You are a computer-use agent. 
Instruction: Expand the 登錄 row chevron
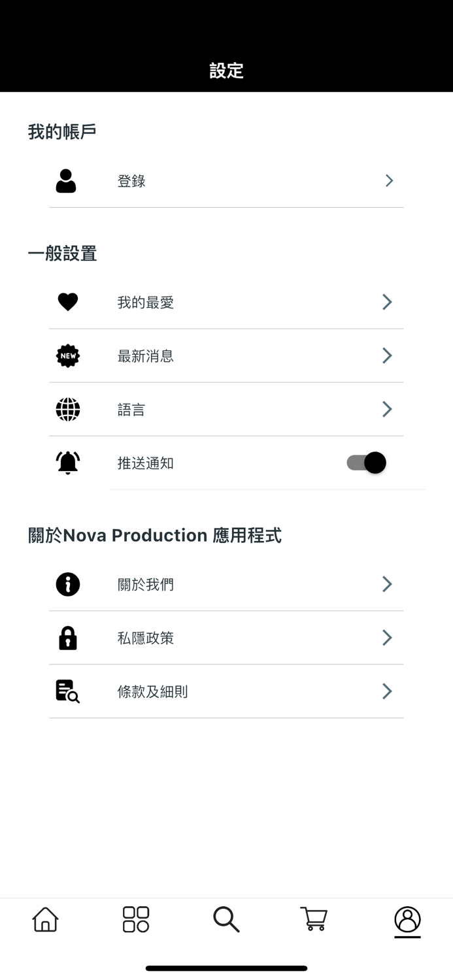click(389, 181)
